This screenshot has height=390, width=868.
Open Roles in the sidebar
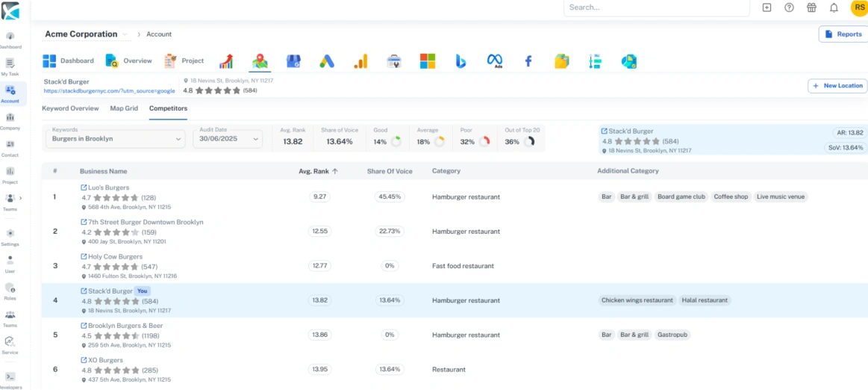pyautogui.click(x=10, y=291)
